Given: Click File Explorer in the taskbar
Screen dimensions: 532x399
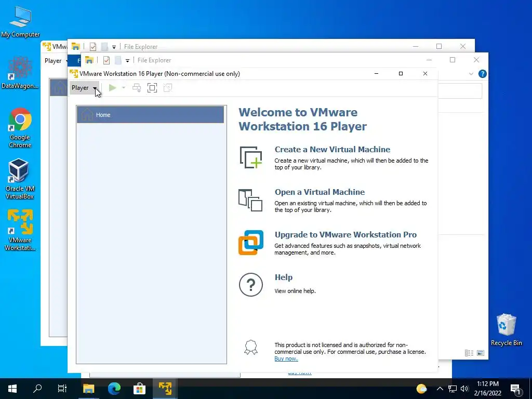Looking at the screenshot, I should coord(88,389).
